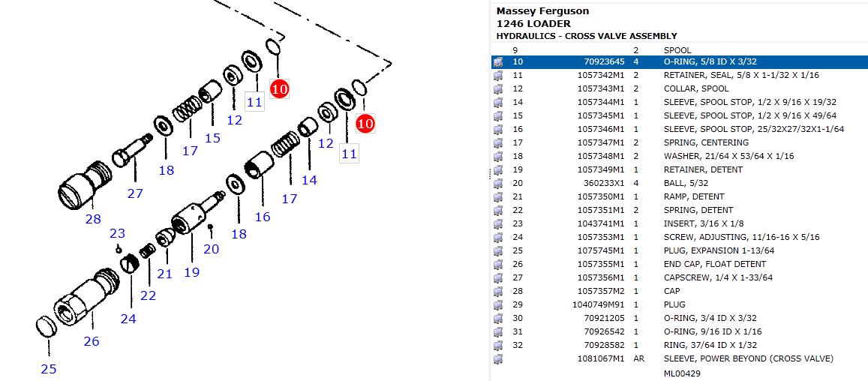
Task: Click cart icon for part 1057344M1
Action: pyautogui.click(x=497, y=102)
